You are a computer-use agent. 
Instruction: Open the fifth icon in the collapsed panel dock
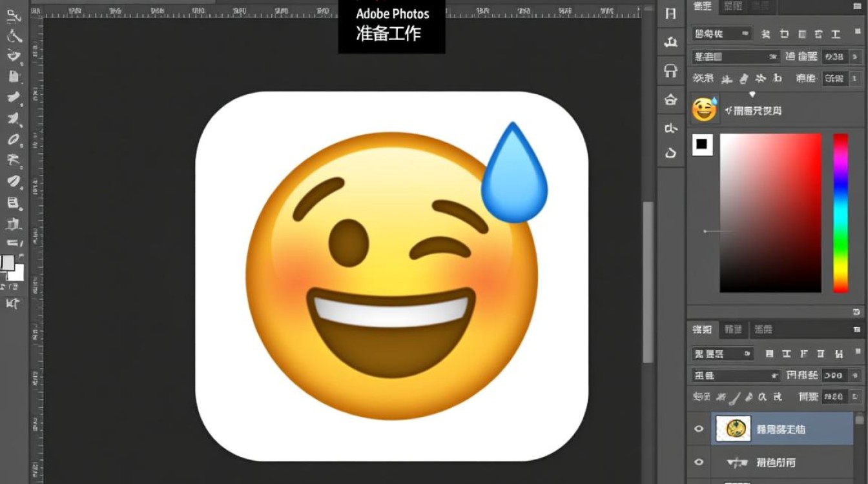(671, 128)
